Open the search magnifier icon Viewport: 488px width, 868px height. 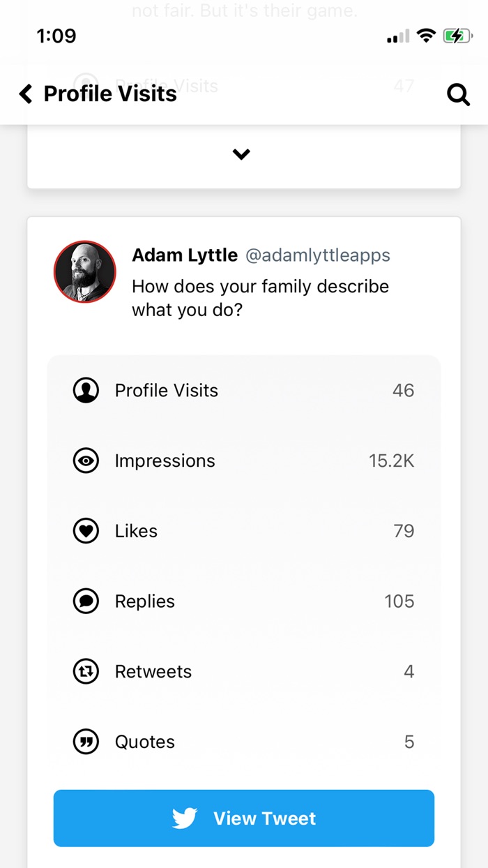(459, 94)
